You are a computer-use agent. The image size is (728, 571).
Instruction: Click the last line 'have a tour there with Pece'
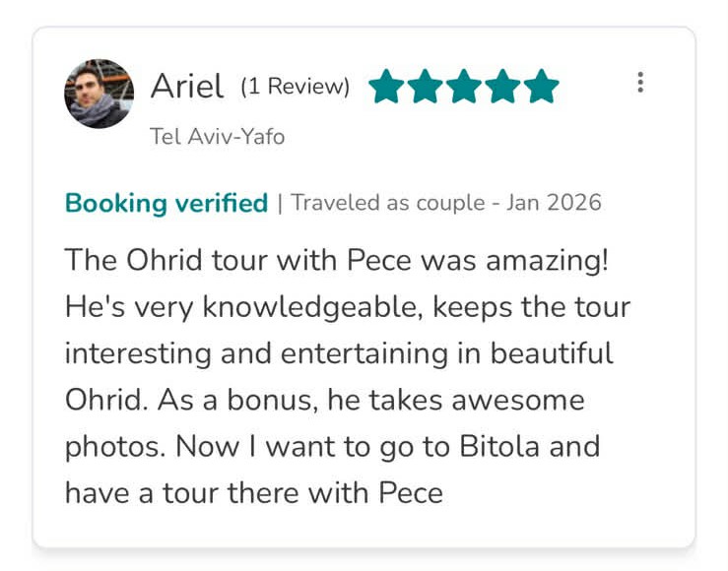pos(254,492)
